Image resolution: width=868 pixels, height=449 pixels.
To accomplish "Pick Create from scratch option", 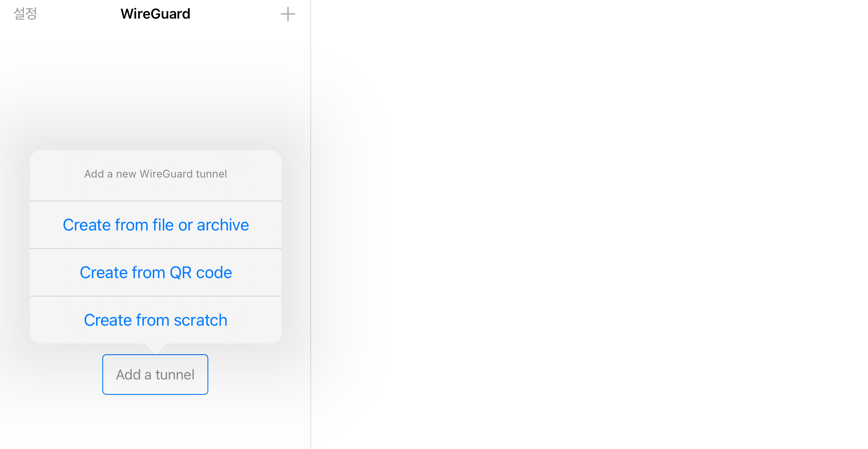I will [156, 320].
